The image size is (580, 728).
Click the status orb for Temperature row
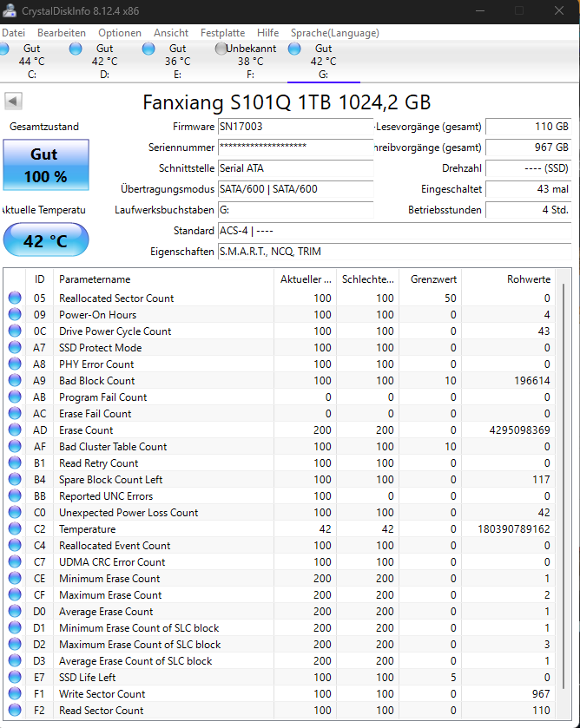pyautogui.click(x=15, y=528)
